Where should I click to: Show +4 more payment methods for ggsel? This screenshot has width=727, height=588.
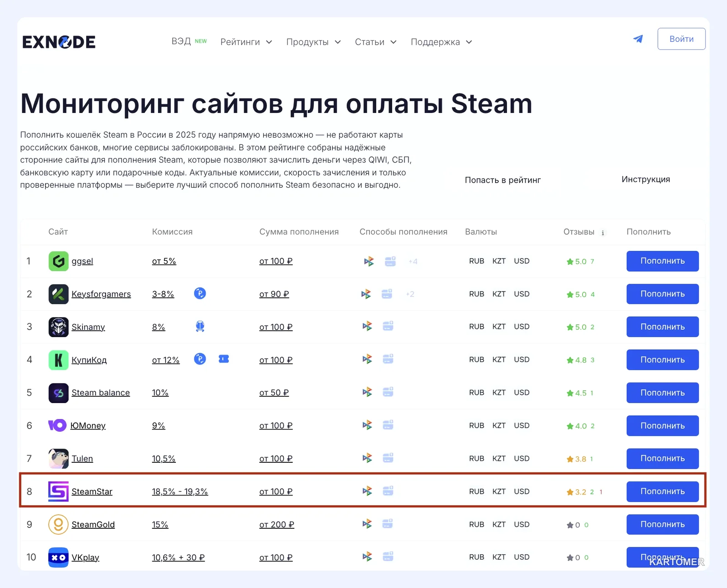pos(413,261)
